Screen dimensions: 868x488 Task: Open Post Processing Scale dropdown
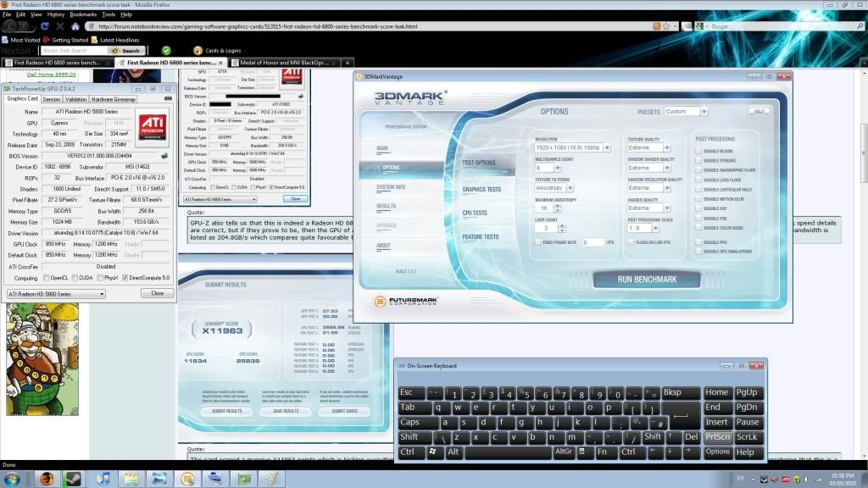[655, 228]
